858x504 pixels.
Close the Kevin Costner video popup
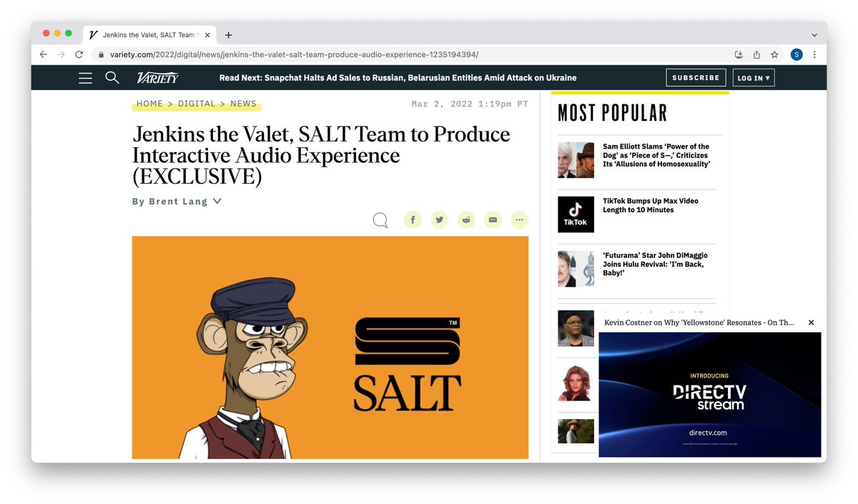coord(811,322)
